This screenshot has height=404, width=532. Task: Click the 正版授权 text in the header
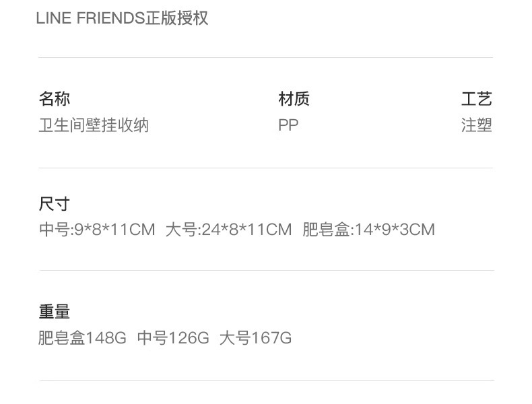177,18
